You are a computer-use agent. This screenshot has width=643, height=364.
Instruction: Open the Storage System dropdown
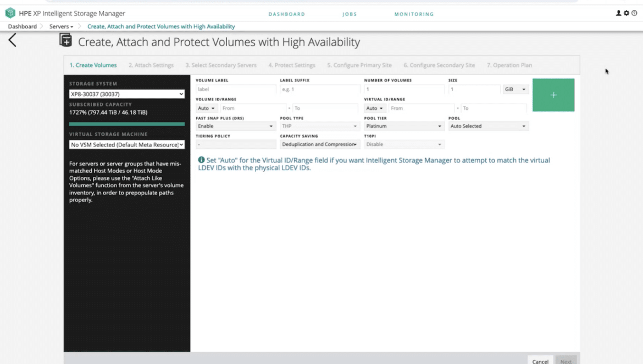(x=127, y=94)
